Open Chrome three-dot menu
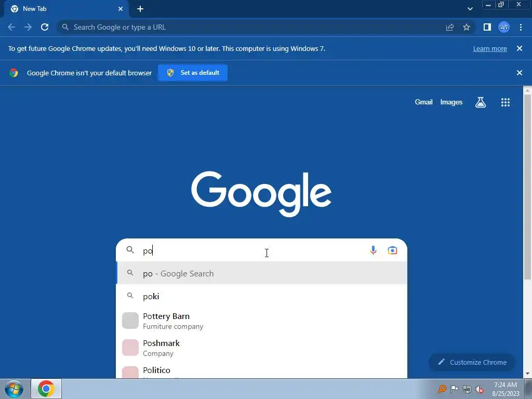Image resolution: width=532 pixels, height=399 pixels. (x=521, y=27)
